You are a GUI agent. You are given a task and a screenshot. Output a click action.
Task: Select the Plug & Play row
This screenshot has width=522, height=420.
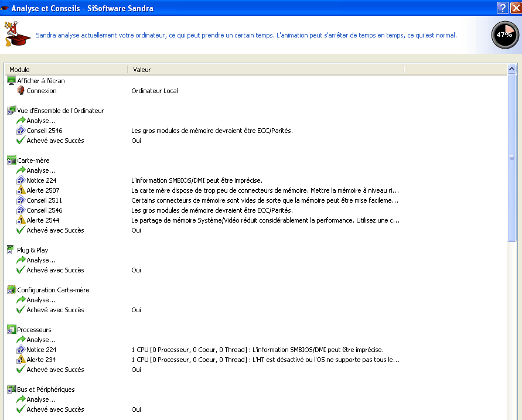point(33,250)
